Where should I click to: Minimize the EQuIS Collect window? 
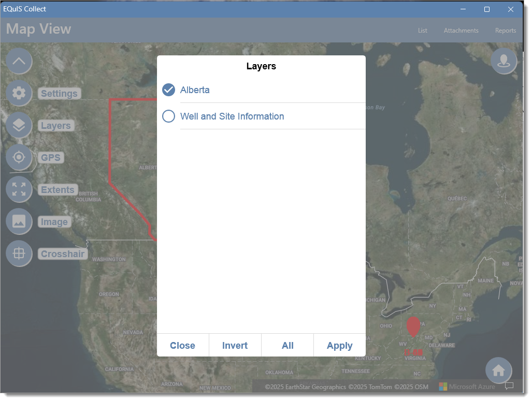tap(463, 9)
